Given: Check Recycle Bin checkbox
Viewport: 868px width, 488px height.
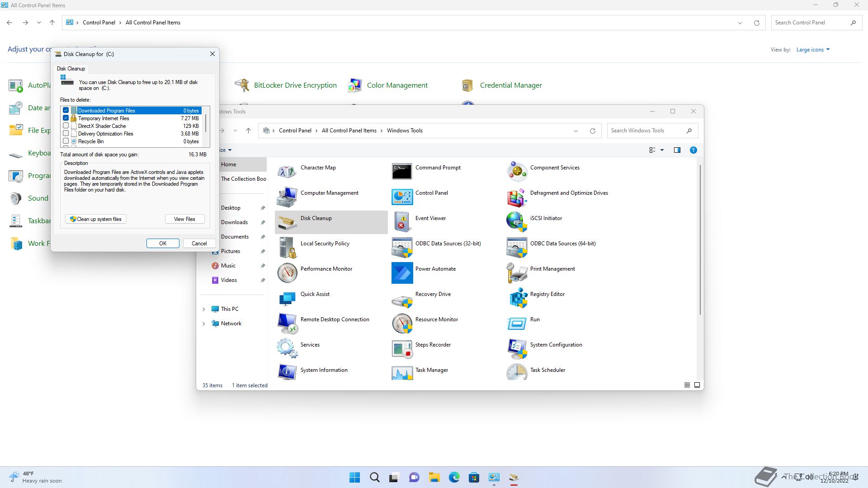Looking at the screenshot, I should tap(66, 141).
